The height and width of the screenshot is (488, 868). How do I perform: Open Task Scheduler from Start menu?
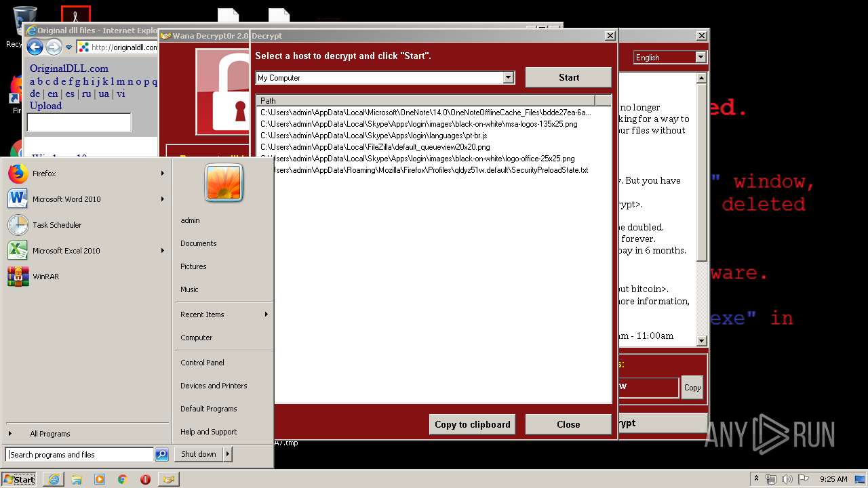pos(85,225)
